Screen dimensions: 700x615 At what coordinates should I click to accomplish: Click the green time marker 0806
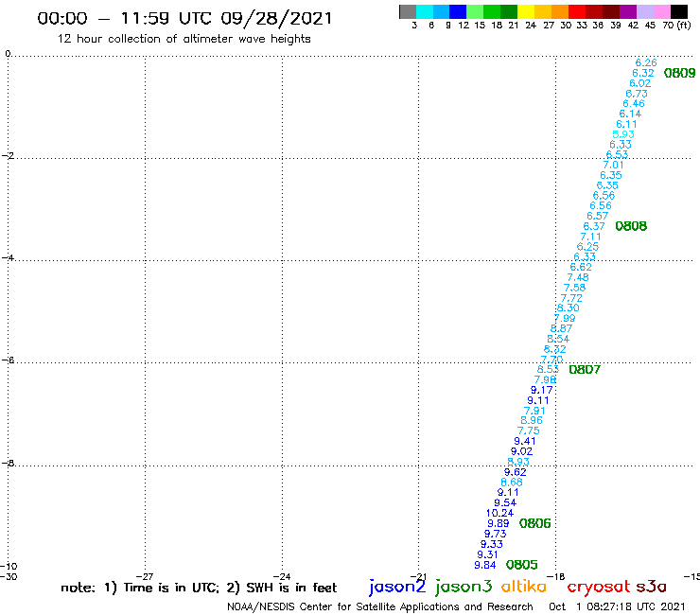coord(534,523)
